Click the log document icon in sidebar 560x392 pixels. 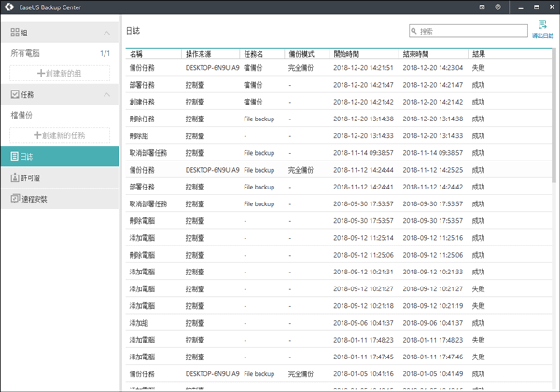(14, 156)
